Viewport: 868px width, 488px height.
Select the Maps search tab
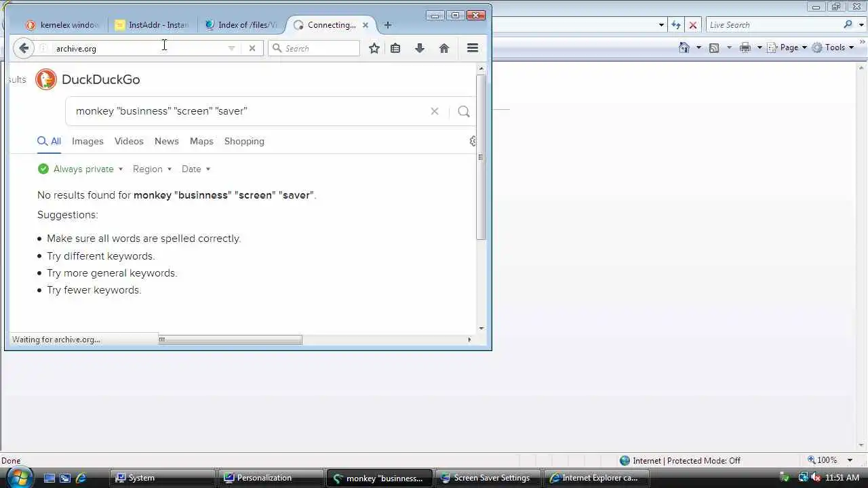click(201, 141)
